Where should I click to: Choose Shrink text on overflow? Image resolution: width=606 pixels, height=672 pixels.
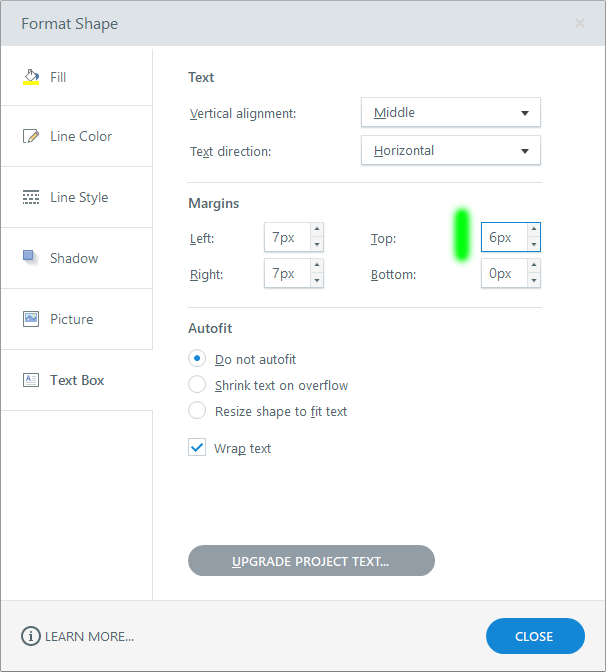[197, 385]
